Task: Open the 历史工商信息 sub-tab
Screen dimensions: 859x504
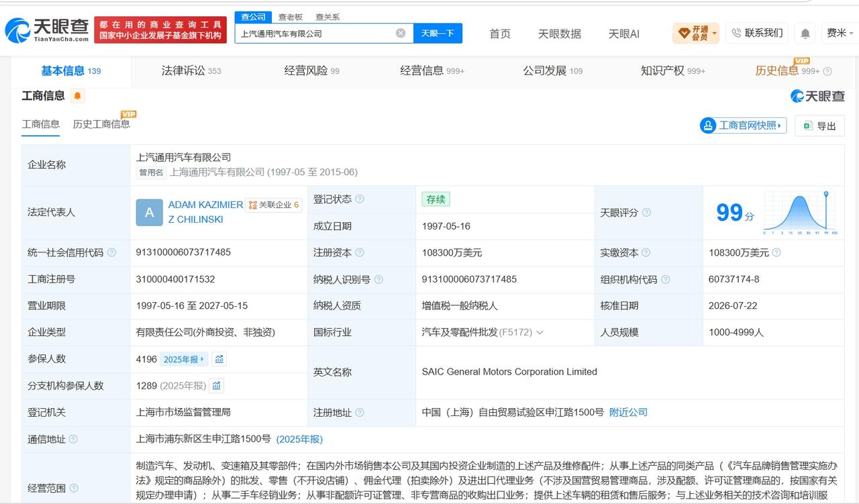Action: pyautogui.click(x=101, y=124)
